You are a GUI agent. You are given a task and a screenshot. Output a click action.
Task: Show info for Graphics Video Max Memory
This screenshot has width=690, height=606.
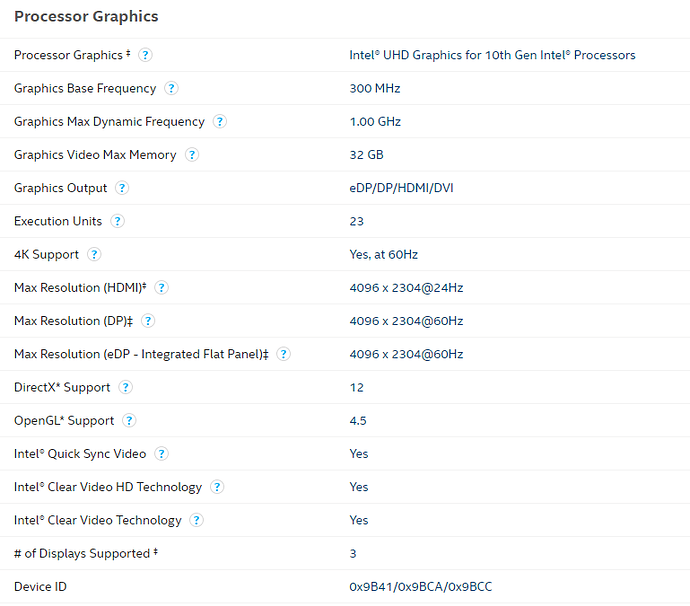point(192,154)
